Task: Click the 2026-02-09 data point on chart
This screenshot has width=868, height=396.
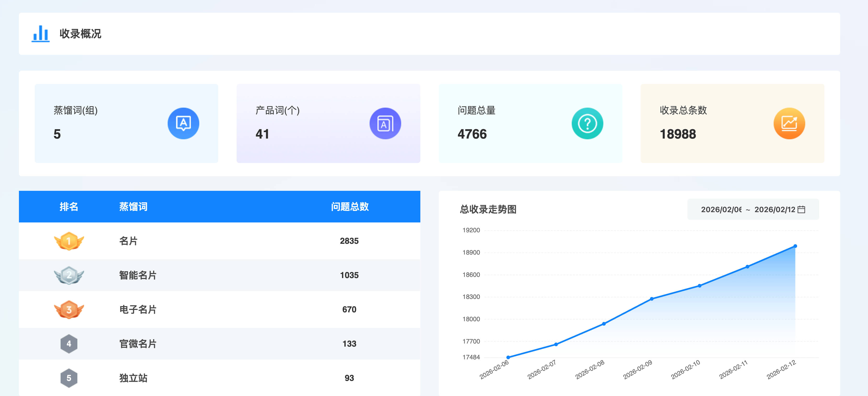Action: point(652,299)
